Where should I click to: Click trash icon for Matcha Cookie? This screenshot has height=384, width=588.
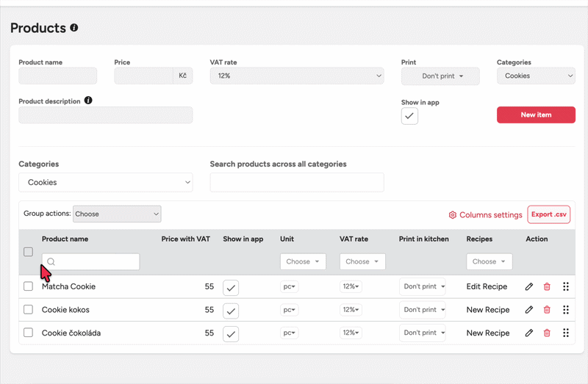[547, 287]
